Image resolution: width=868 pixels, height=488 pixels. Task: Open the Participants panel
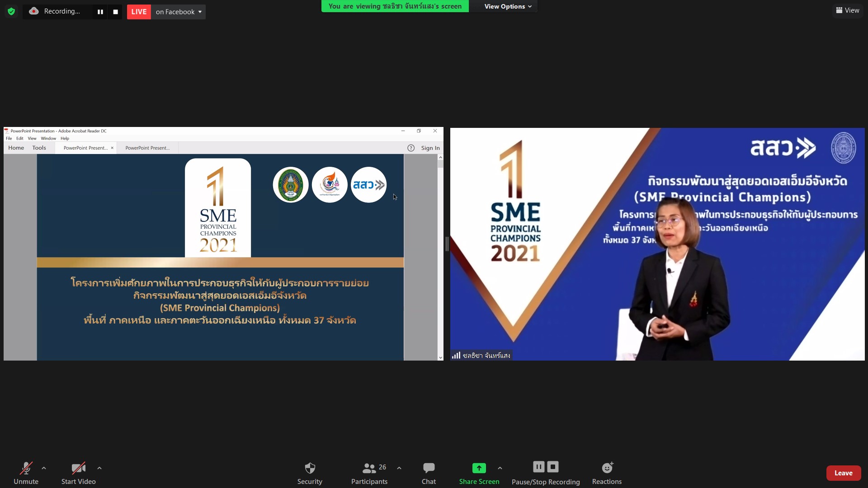pos(369,473)
